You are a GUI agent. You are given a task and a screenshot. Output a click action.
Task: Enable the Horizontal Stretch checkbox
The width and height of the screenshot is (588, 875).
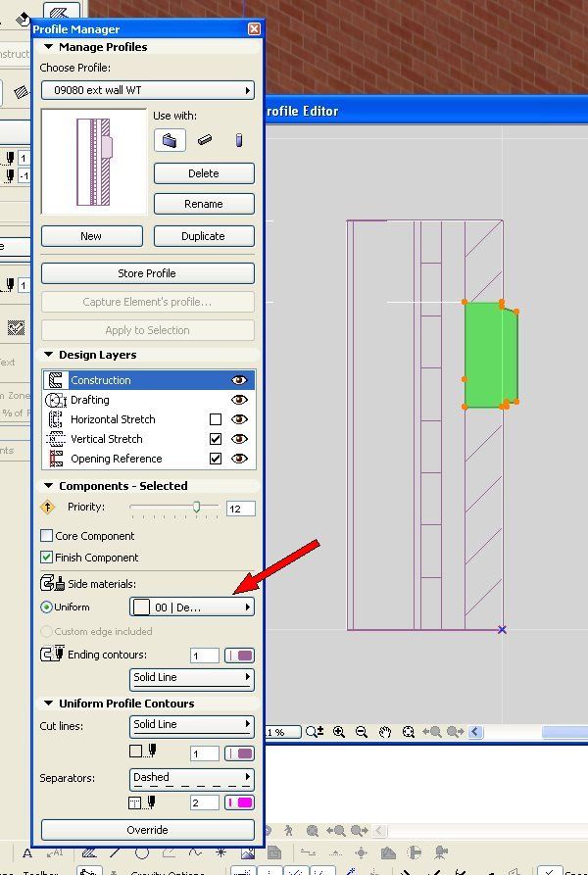click(x=216, y=419)
